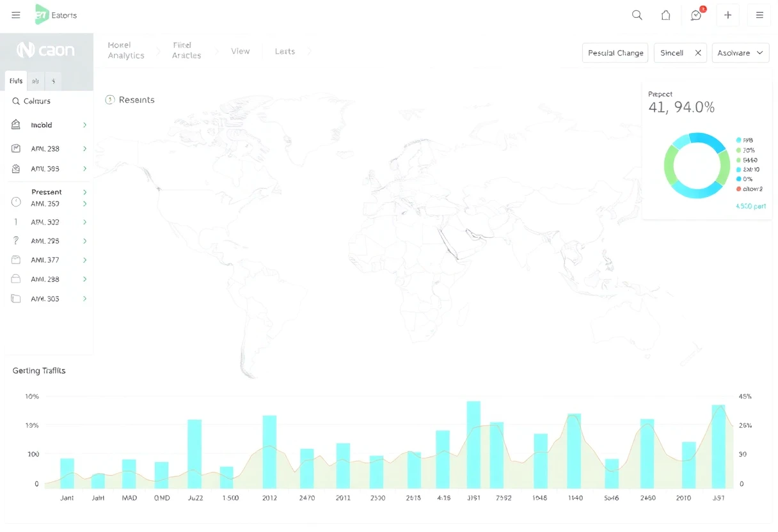Switch to the Fivls sidebar tab

tap(16, 81)
